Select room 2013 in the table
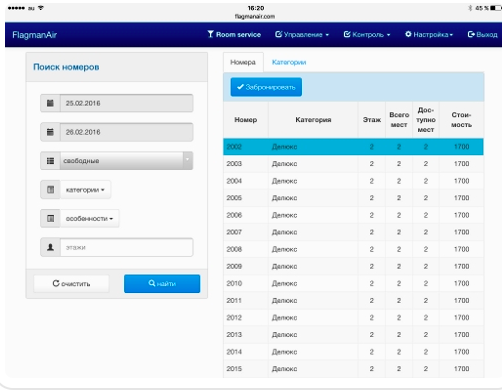The height and width of the screenshot is (391, 502). pos(353,335)
